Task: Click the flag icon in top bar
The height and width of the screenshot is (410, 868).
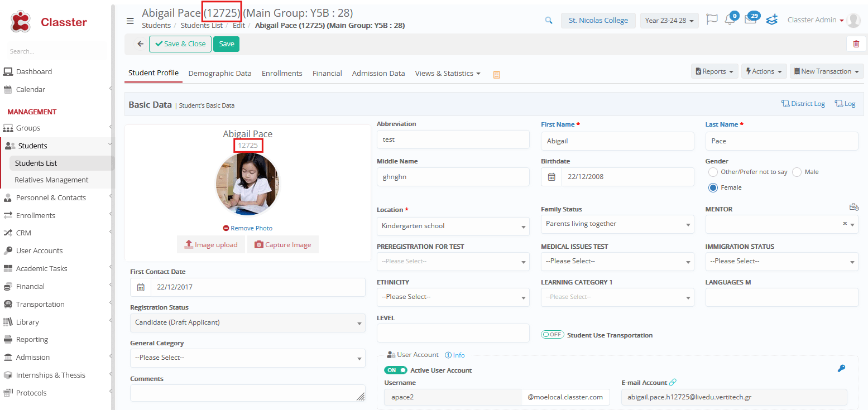Action: (712, 20)
